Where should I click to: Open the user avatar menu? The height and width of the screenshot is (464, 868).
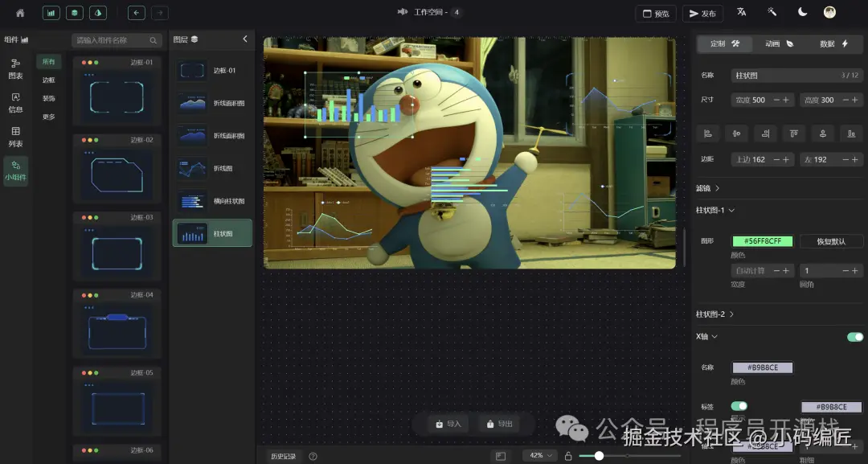829,12
